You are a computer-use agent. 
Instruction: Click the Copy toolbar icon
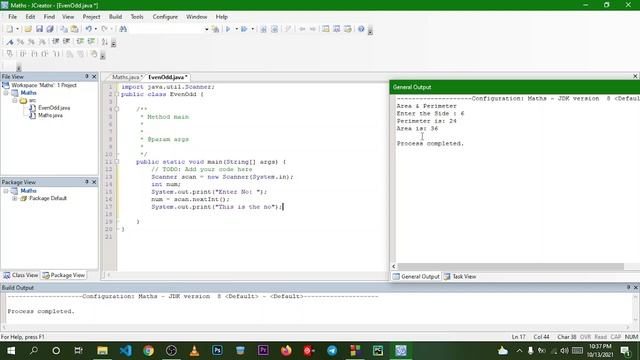(x=64, y=29)
